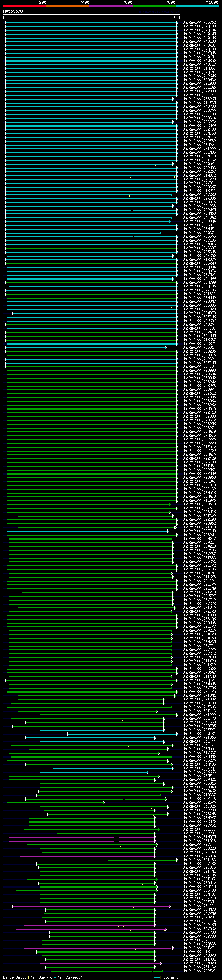
Task: Select hit label UniRef100_Q539W2
Action: point(199,378)
